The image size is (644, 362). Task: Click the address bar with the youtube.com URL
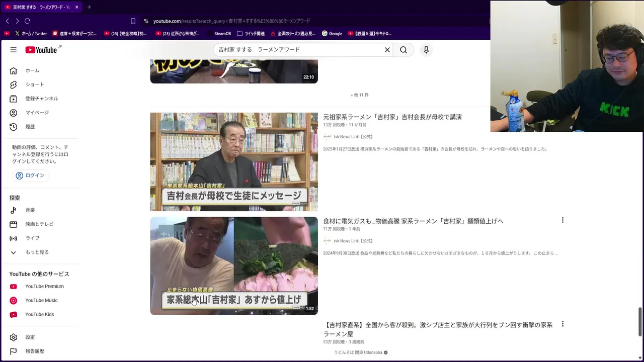(231, 21)
